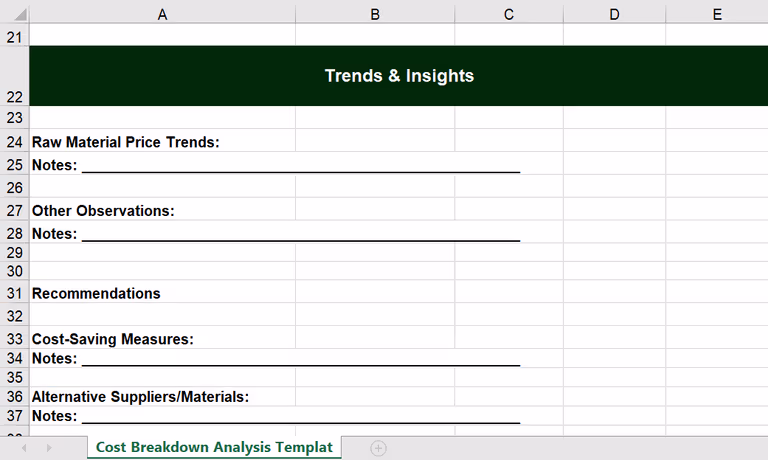Image resolution: width=768 pixels, height=460 pixels.
Task: Select row 27 header
Action: 15,210
